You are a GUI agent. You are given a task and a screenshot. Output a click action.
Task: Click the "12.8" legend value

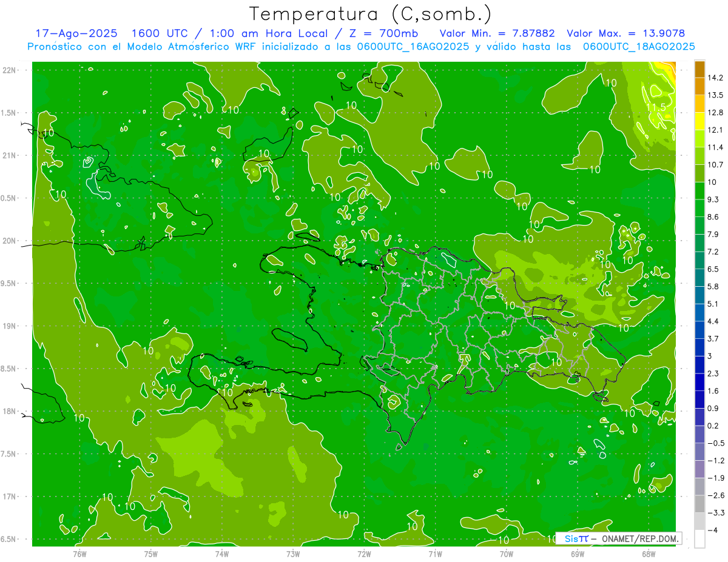[x=716, y=113]
